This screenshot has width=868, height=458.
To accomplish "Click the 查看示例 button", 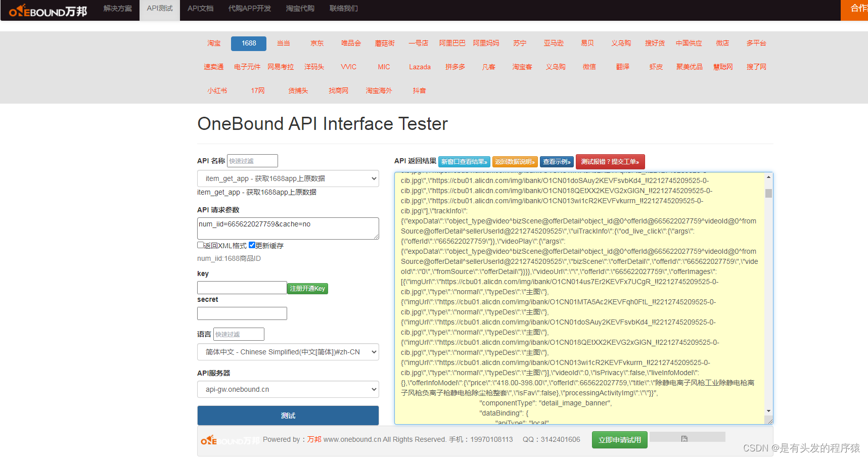I will (x=557, y=162).
